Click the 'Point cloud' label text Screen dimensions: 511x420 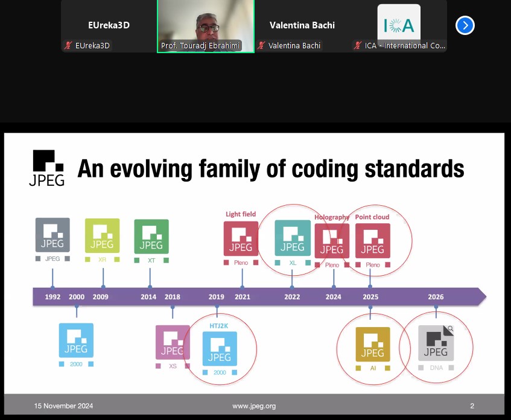(372, 217)
